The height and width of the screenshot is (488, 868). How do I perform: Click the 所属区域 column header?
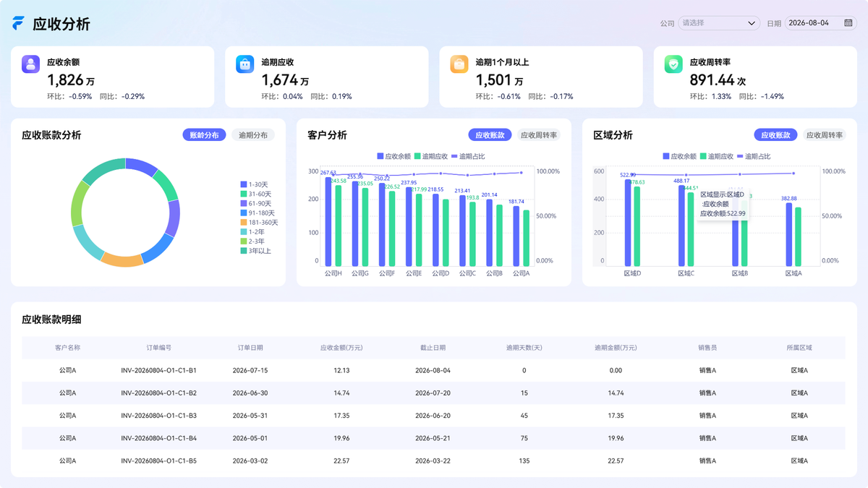(x=799, y=348)
